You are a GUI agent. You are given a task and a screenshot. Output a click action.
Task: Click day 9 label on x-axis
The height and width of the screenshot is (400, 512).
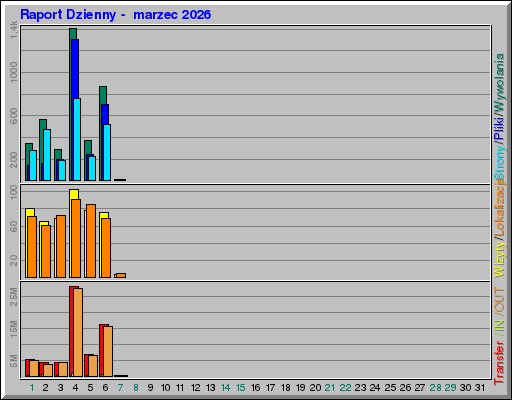[150, 388]
